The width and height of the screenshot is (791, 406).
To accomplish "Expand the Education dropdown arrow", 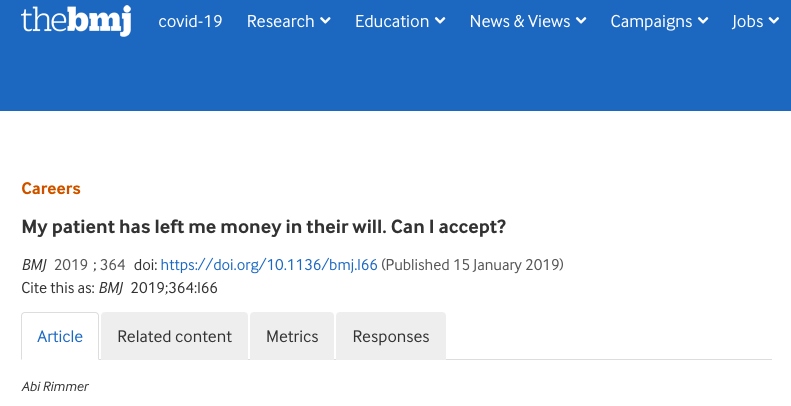I will click(x=440, y=21).
